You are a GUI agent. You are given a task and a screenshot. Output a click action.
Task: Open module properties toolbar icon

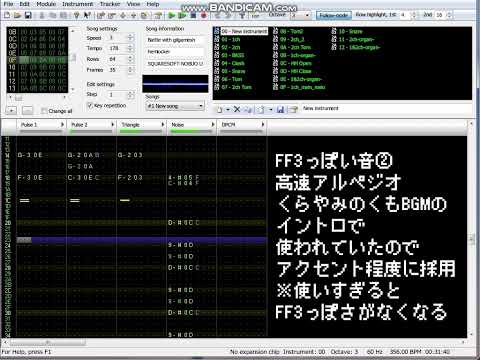pyautogui.click(x=158, y=15)
